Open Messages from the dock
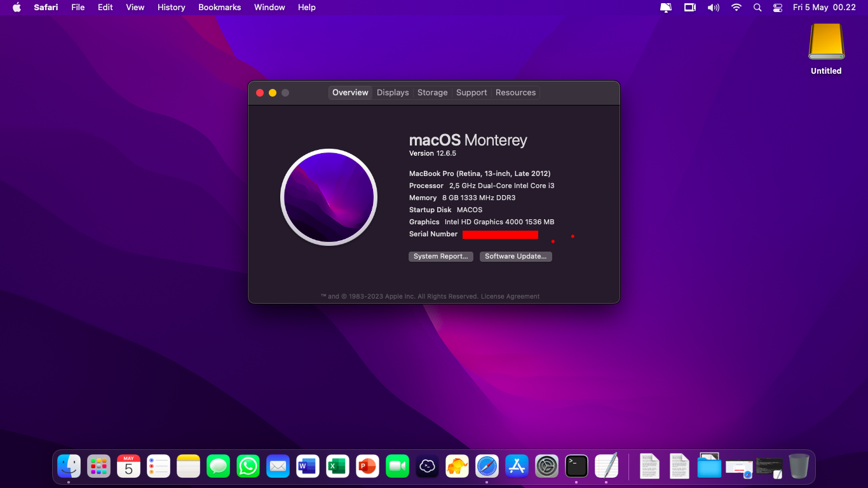This screenshot has height=488, width=868. pyautogui.click(x=218, y=466)
